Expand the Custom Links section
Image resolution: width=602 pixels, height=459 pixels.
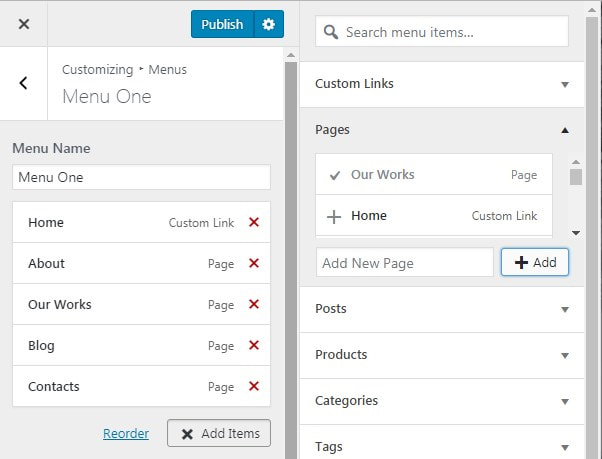click(442, 84)
